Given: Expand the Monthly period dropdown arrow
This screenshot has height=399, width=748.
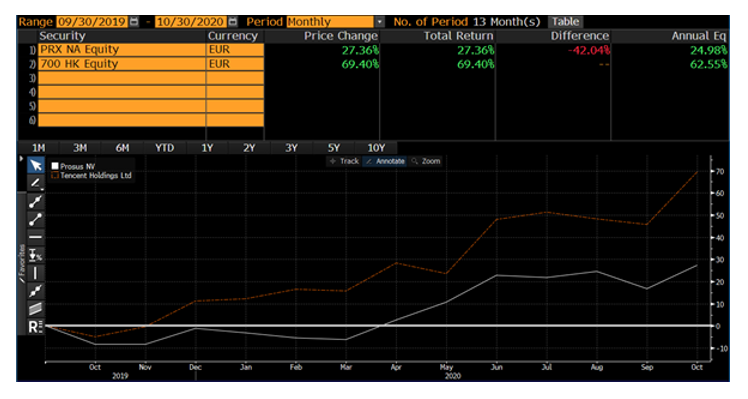Looking at the screenshot, I should (379, 22).
